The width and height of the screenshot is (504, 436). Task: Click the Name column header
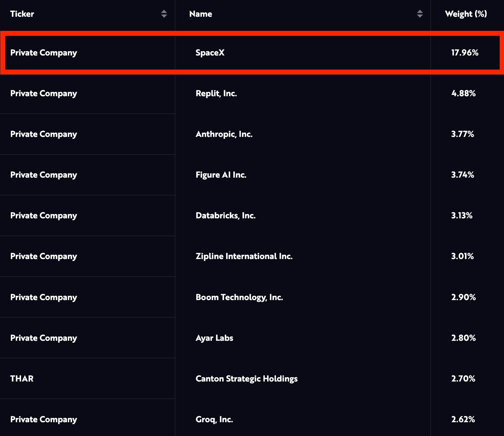[x=200, y=14]
